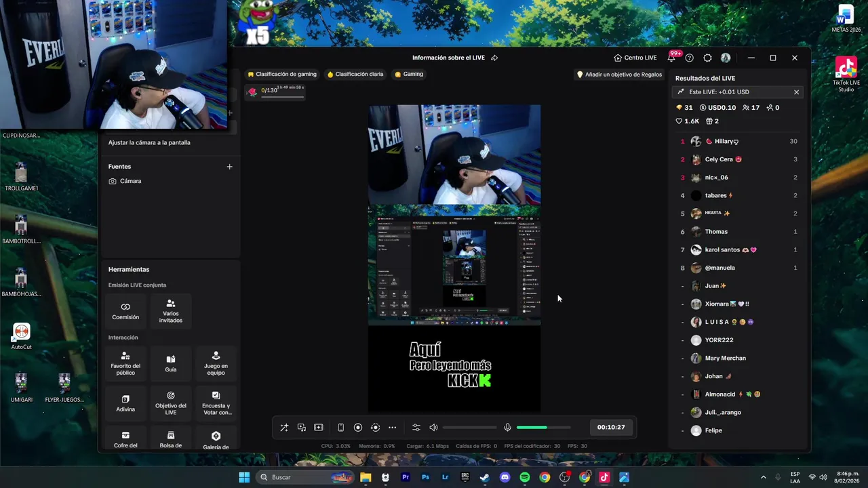This screenshot has width=868, height=488.
Task: Click the taskbar Buscar search box
Action: 305,478
